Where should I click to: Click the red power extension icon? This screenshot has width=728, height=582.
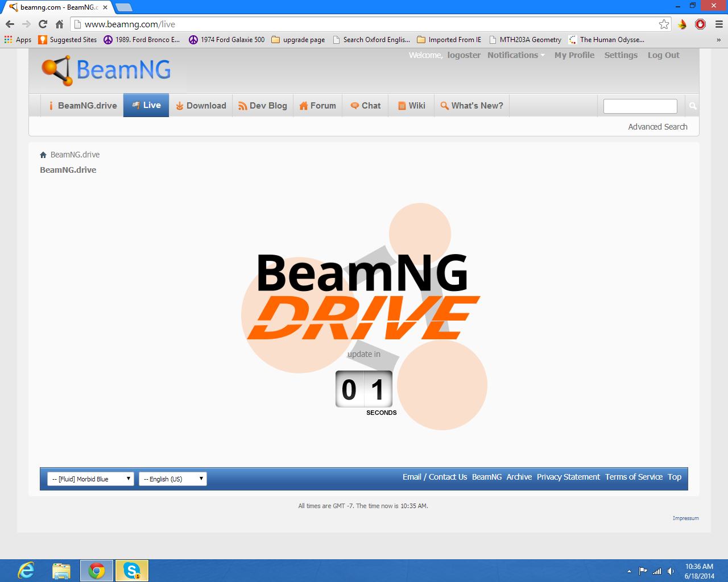coord(701,24)
